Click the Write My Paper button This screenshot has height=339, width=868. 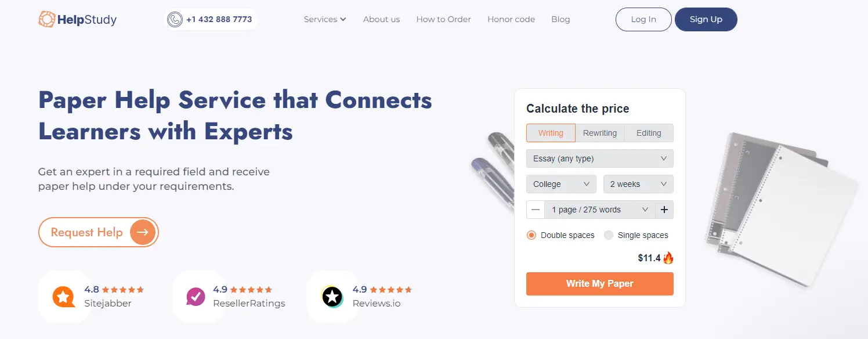[599, 284]
